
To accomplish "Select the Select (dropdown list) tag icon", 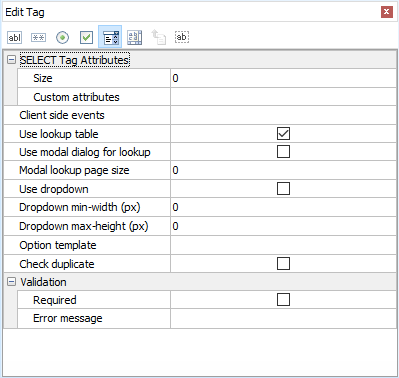I will coord(110,37).
